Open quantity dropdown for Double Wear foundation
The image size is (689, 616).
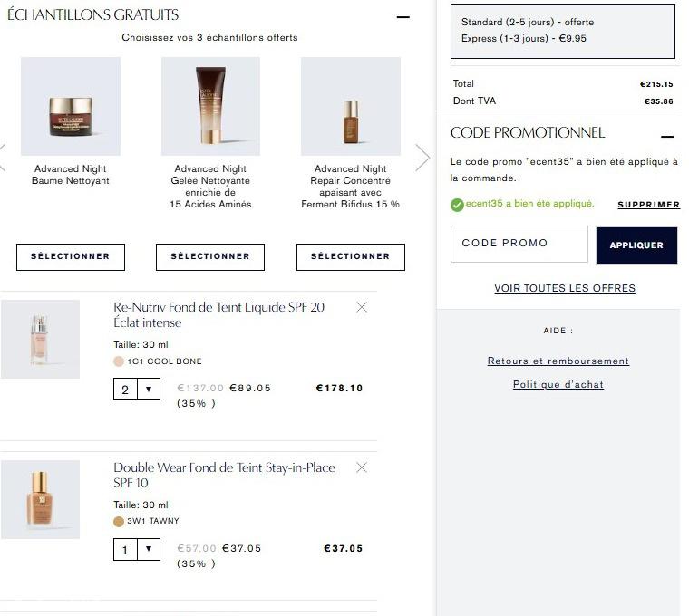tap(137, 549)
